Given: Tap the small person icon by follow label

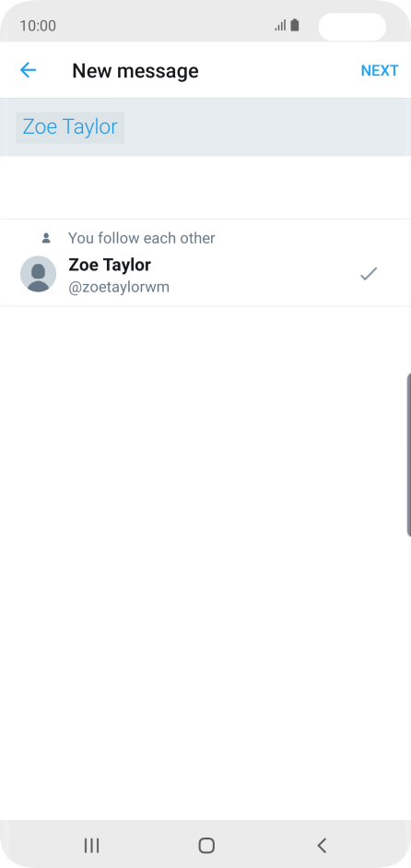Looking at the screenshot, I should pyautogui.click(x=46, y=238).
